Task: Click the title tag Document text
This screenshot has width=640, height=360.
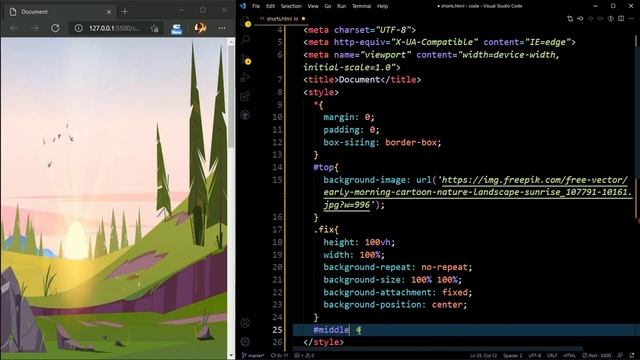Action: [x=359, y=80]
